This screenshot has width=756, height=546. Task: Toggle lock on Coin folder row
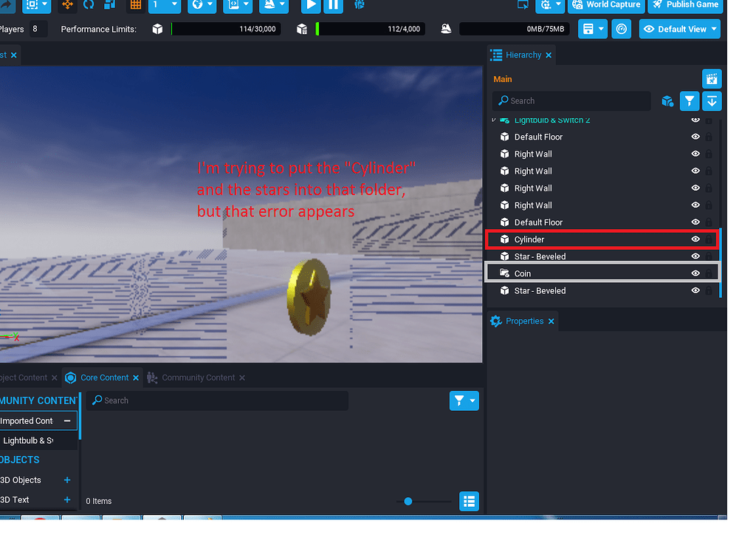[709, 273]
